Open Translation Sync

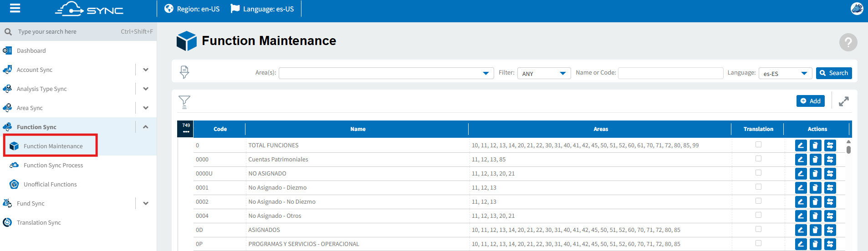[x=39, y=222]
